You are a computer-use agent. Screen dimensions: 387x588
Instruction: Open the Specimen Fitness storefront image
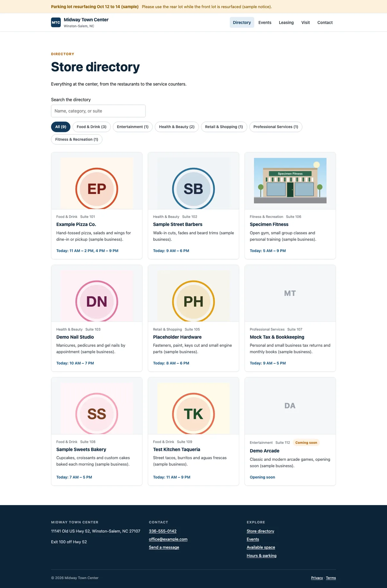[x=290, y=181]
